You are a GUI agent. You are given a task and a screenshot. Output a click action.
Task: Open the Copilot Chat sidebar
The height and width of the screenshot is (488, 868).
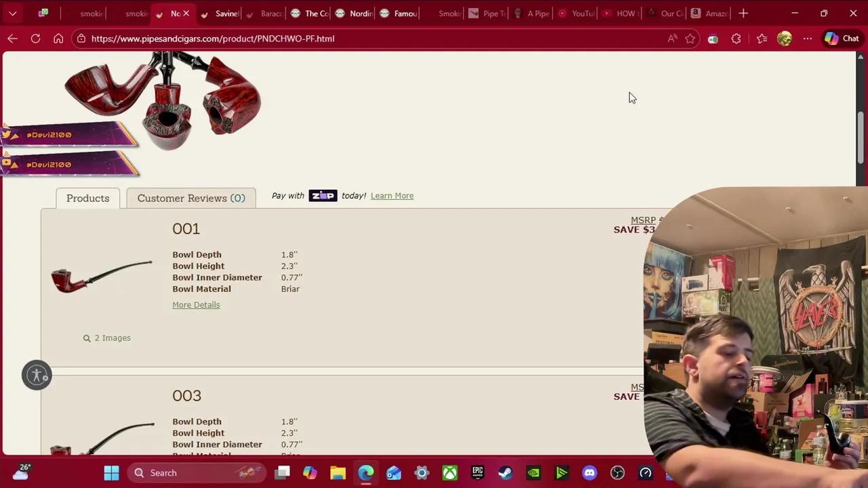[842, 39]
